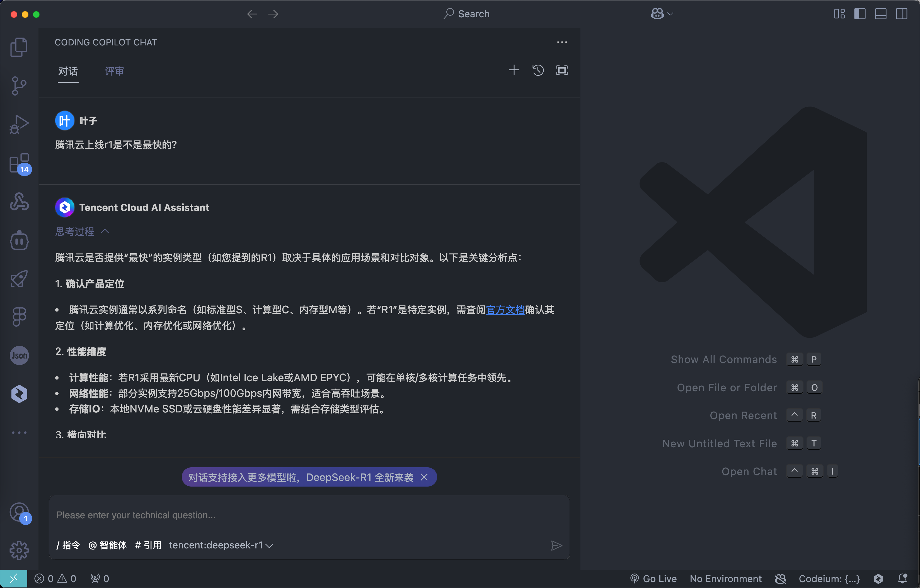Open chat panel more actions ellipsis
This screenshot has width=920, height=588.
[562, 42]
